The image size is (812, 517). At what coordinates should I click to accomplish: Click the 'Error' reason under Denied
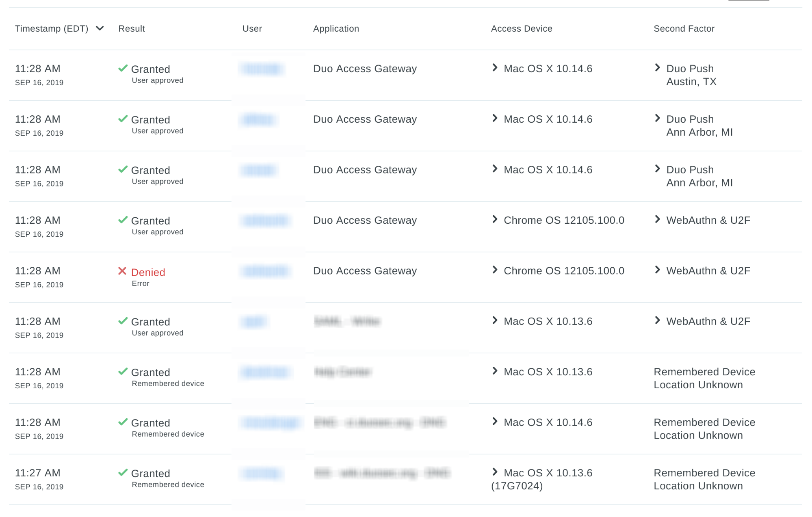(141, 283)
